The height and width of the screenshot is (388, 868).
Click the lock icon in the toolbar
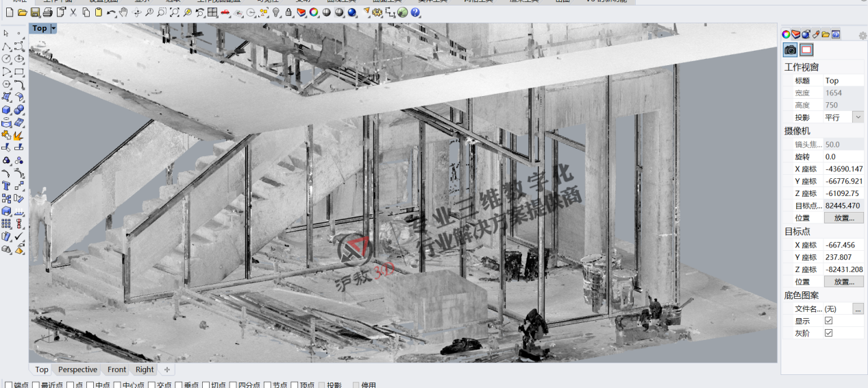288,12
